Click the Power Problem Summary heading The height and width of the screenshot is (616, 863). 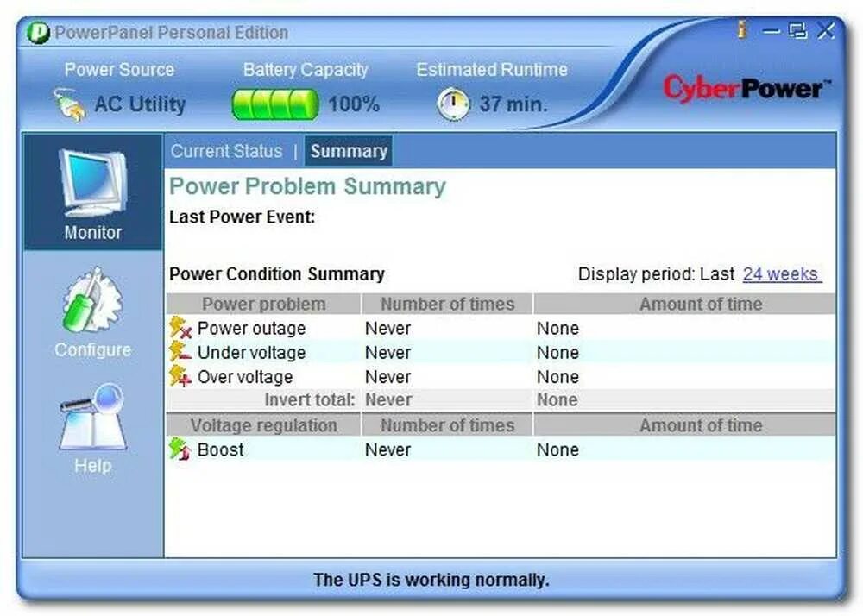click(307, 186)
